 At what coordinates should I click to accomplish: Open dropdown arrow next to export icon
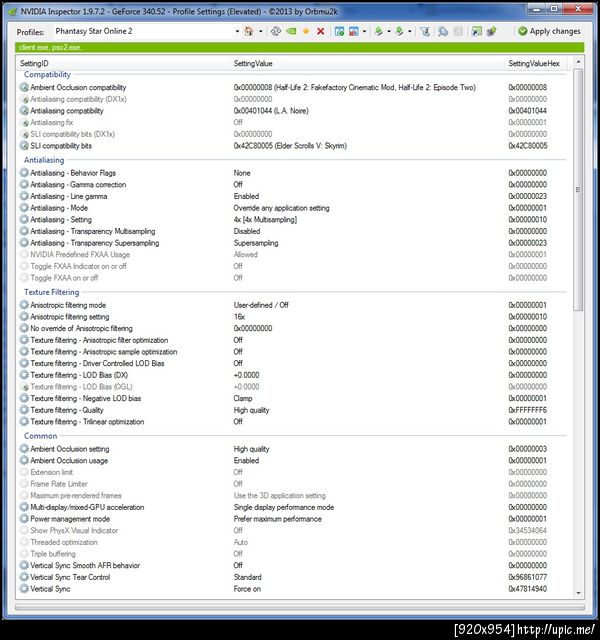389,31
